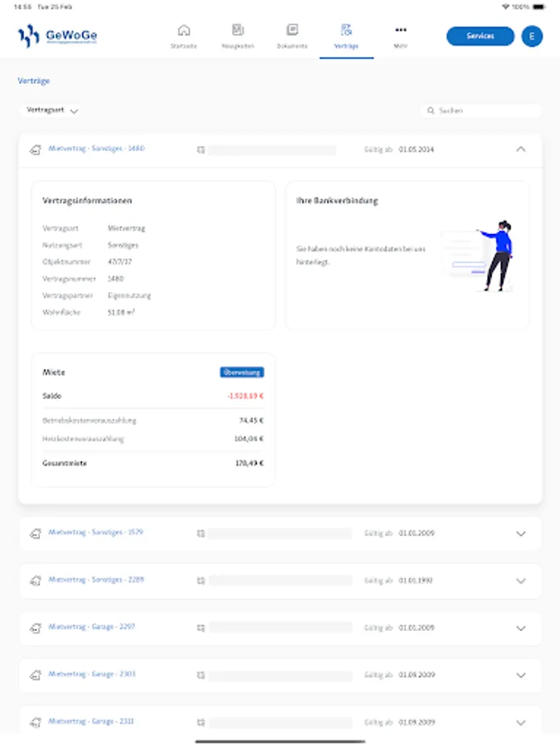Click address icon in contract 1480 row
The width and height of the screenshot is (560, 747).
[201, 150]
